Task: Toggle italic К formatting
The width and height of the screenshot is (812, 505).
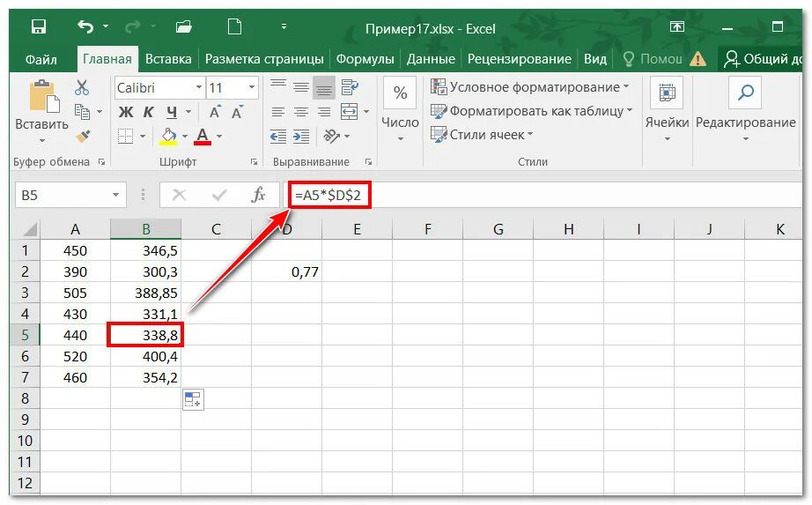Action: coord(148,111)
